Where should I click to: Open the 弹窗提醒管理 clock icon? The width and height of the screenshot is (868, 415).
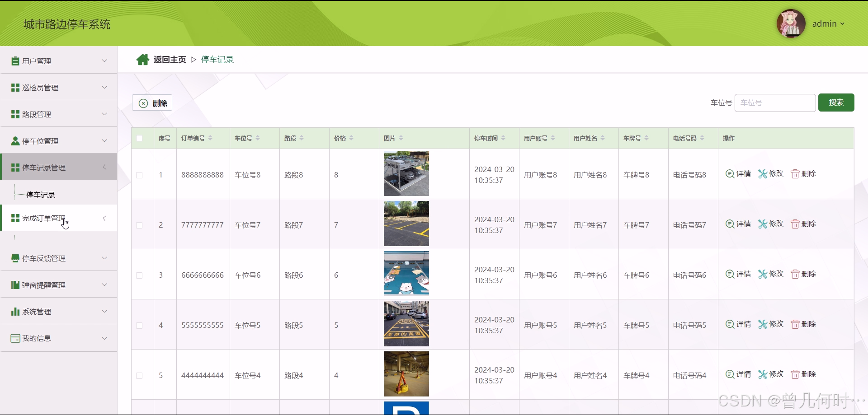pos(14,284)
